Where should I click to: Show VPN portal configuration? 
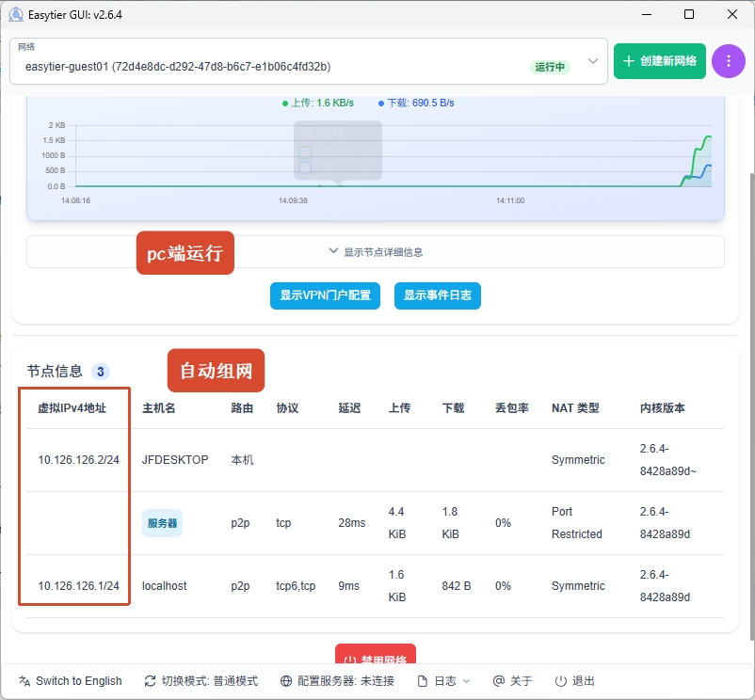point(325,295)
